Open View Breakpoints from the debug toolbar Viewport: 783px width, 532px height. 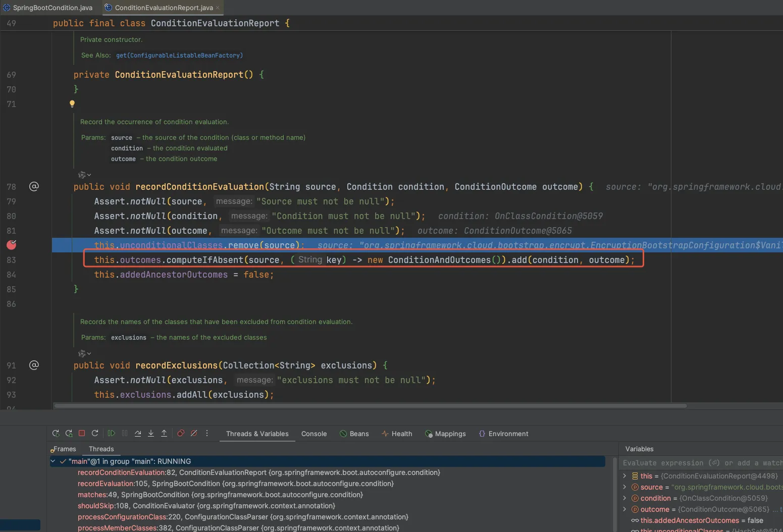[x=181, y=433]
